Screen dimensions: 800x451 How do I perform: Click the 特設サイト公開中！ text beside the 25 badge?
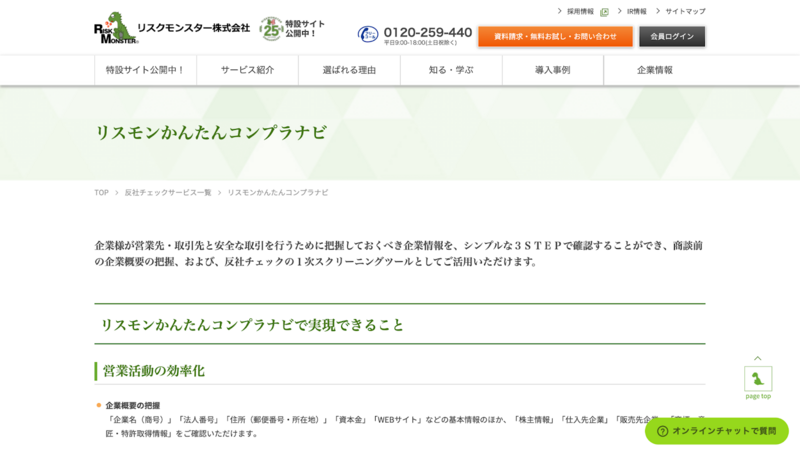click(x=305, y=29)
